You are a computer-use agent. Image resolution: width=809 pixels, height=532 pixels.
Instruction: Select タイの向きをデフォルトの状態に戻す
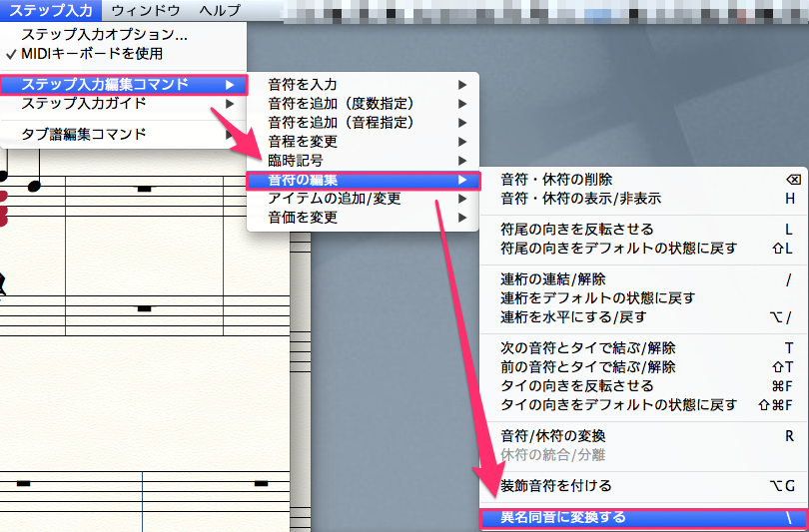click(644, 405)
